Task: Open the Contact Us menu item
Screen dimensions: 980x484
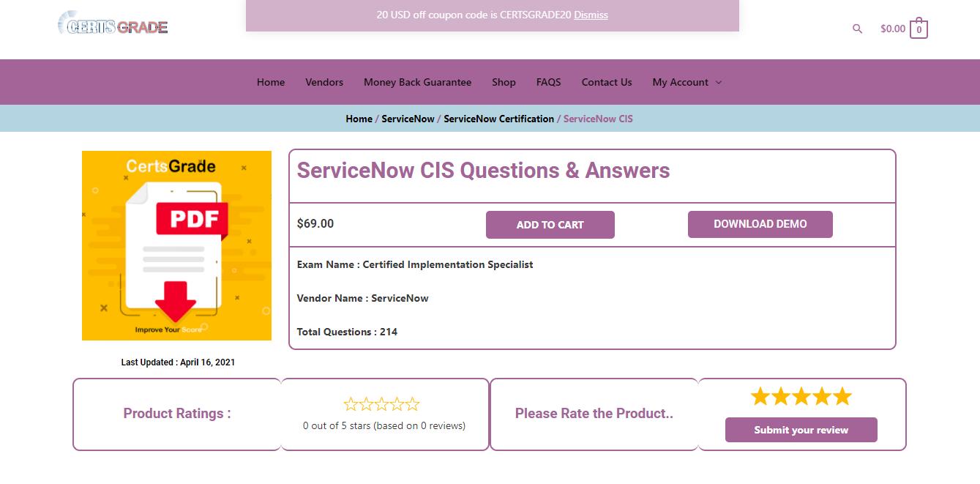Action: 607,82
